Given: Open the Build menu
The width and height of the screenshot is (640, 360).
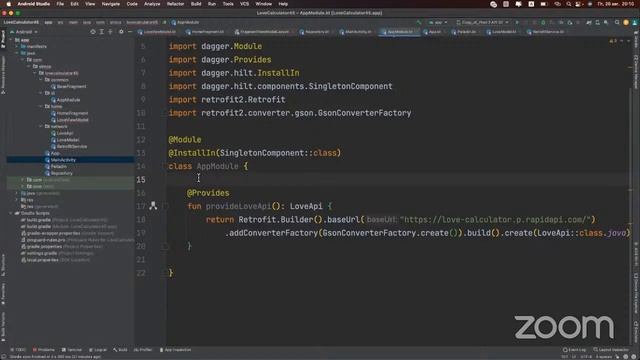Looking at the screenshot, I should tap(196, 4).
